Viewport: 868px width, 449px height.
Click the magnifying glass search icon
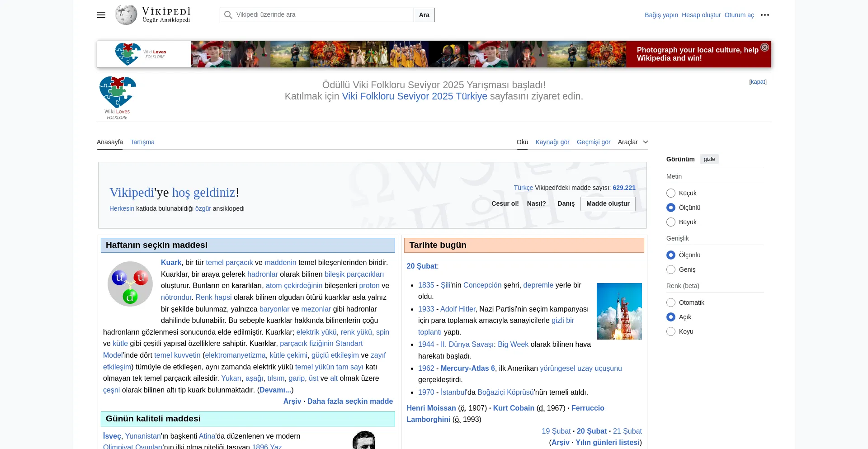(228, 14)
